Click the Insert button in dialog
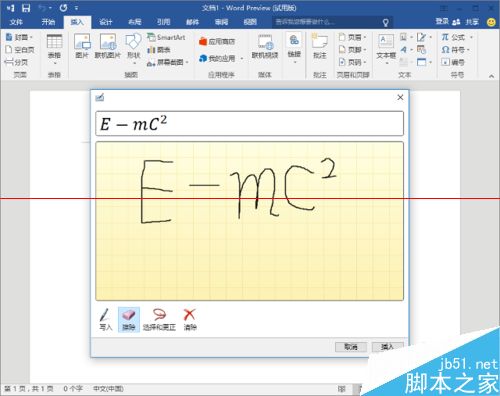Screen dimensions: 500x396 coord(387,347)
